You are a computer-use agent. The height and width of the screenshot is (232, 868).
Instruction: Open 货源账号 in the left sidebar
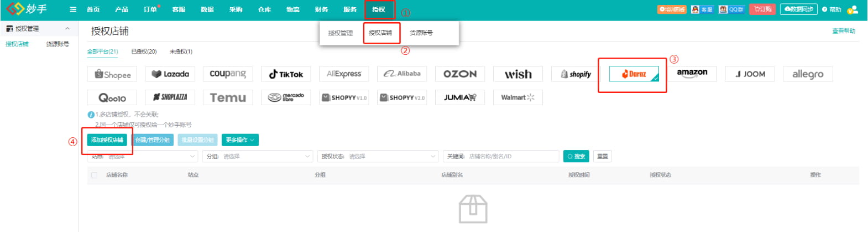tap(57, 44)
